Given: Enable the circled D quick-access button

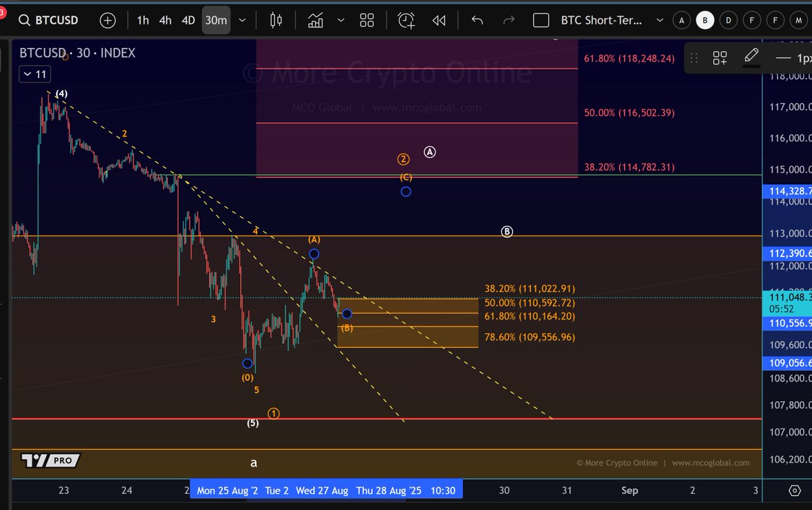Looking at the screenshot, I should (x=729, y=20).
